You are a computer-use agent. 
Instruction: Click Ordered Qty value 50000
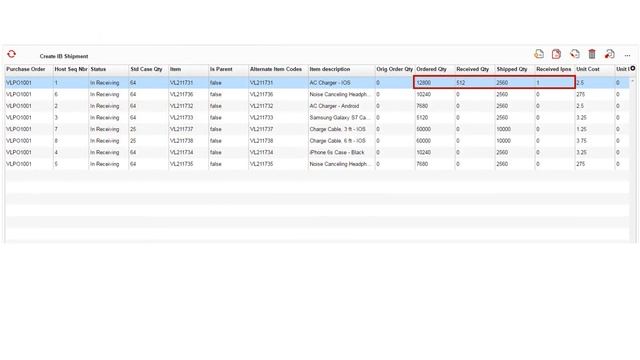[424, 129]
